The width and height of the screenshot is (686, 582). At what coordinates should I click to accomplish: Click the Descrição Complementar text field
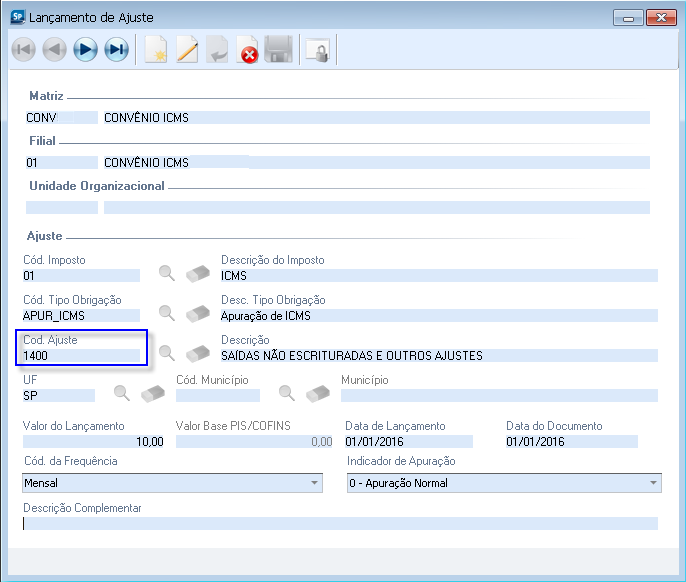pos(340,523)
